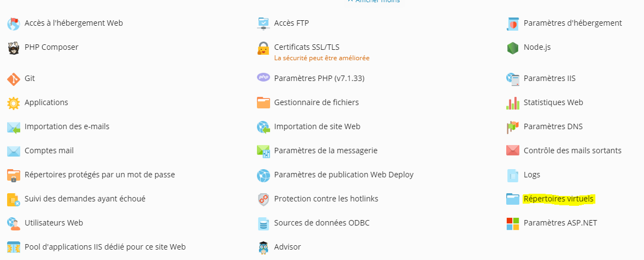Collapse the list with Afficher moins
This screenshot has width=644, height=260.
(x=374, y=1)
